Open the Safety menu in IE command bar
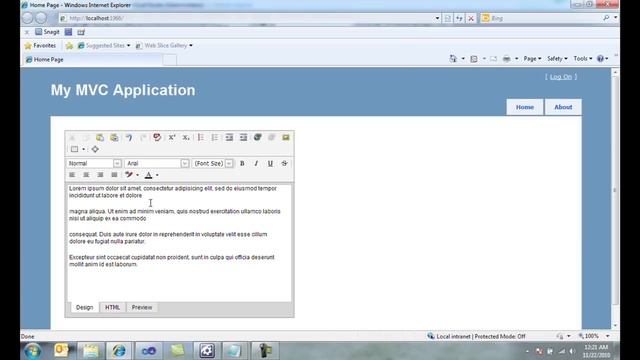 pyautogui.click(x=557, y=59)
